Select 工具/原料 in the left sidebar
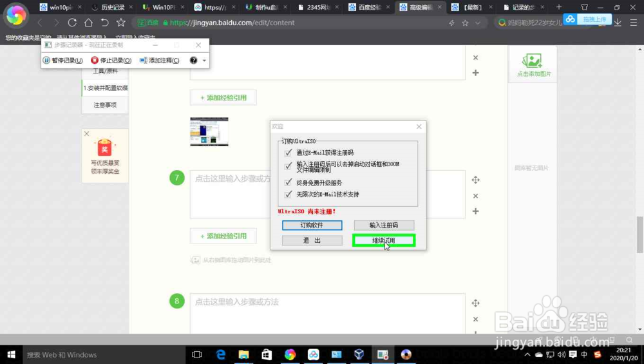This screenshot has height=364, width=644. coord(105,72)
